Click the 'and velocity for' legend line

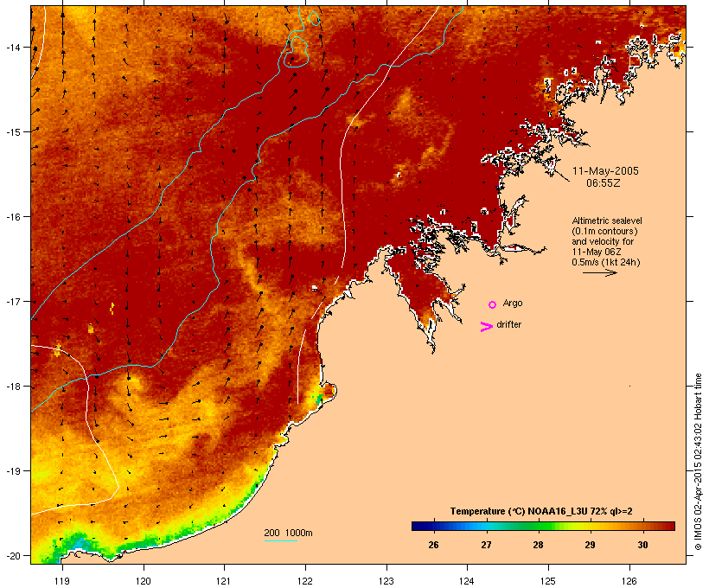(603, 241)
